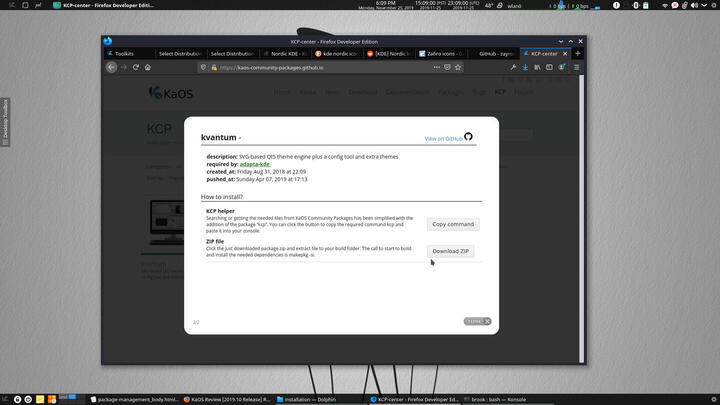Switch to the Toolkits tab

(x=127, y=54)
